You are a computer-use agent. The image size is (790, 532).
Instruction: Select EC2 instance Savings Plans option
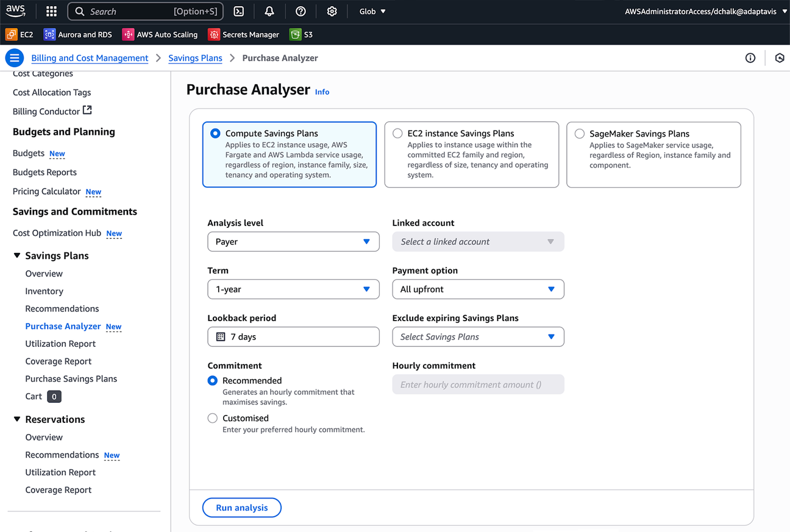(397, 133)
